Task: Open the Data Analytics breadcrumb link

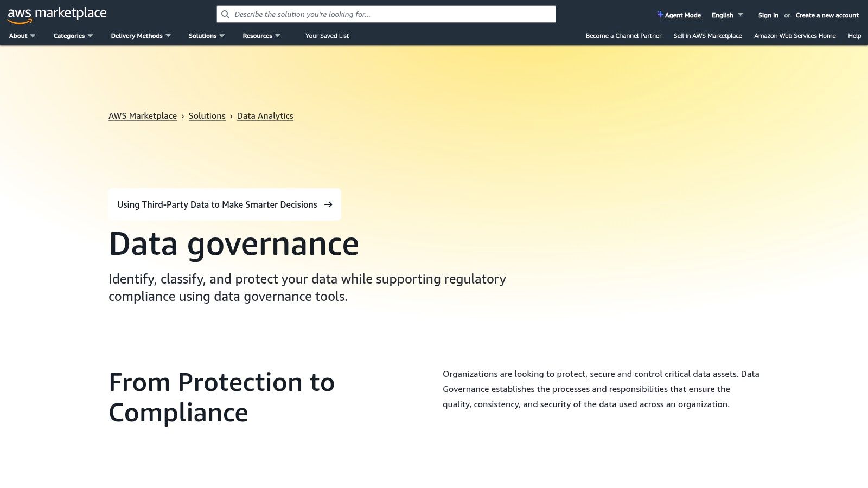Action: (265, 115)
